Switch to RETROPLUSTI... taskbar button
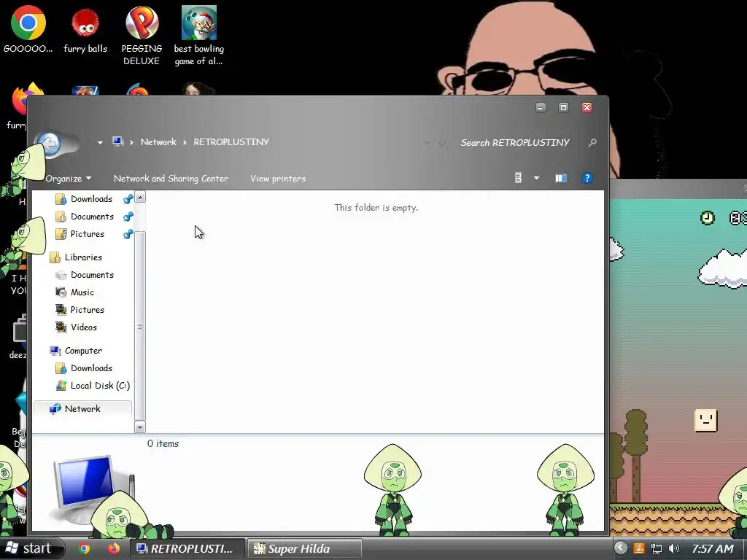The width and height of the screenshot is (747, 560). point(187,548)
